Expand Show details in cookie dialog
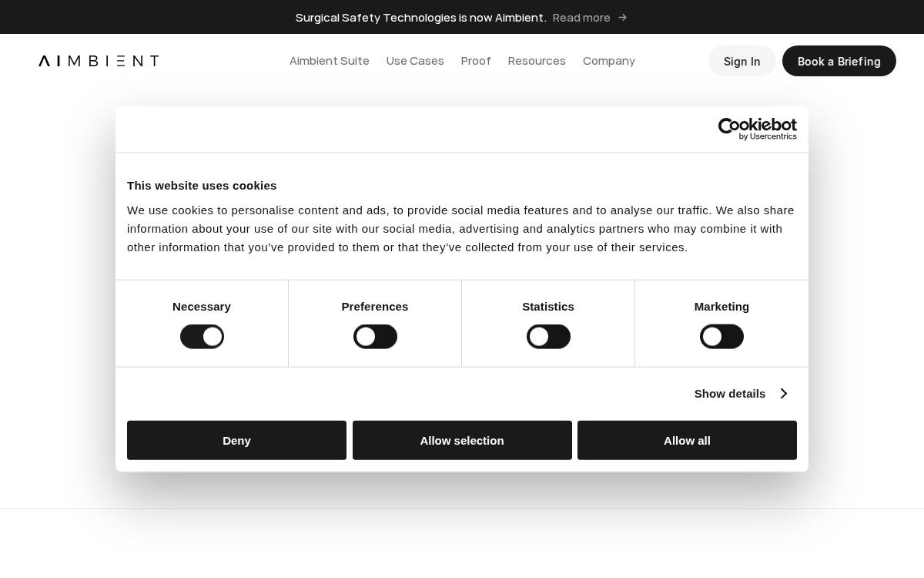The width and height of the screenshot is (924, 578). pyautogui.click(x=741, y=394)
